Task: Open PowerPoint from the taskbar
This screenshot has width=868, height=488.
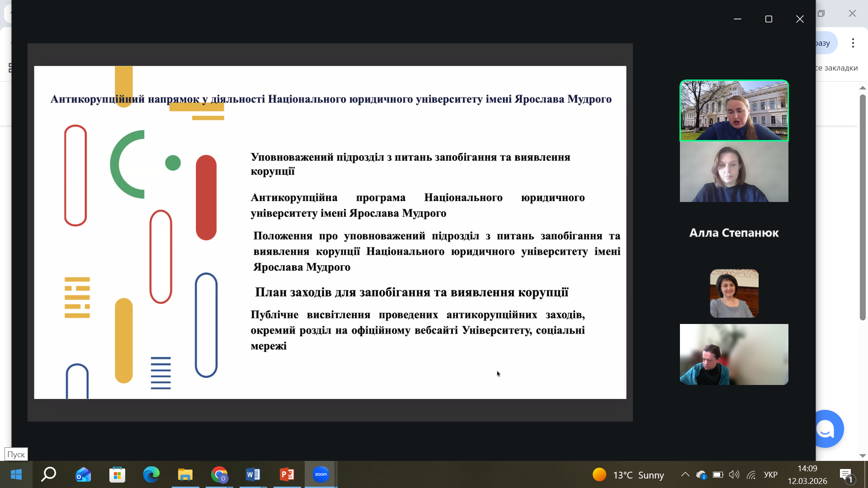Action: [287, 474]
